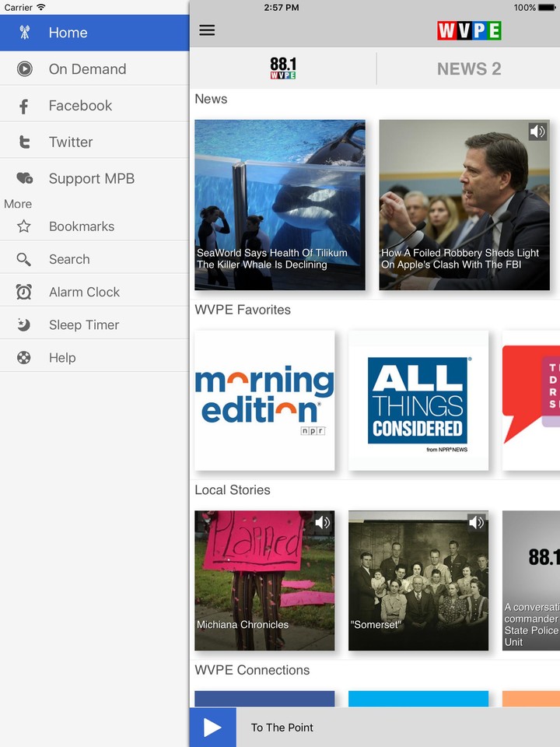Tap the On Demand play-circle icon
This screenshot has width=560, height=747.
pyautogui.click(x=24, y=69)
